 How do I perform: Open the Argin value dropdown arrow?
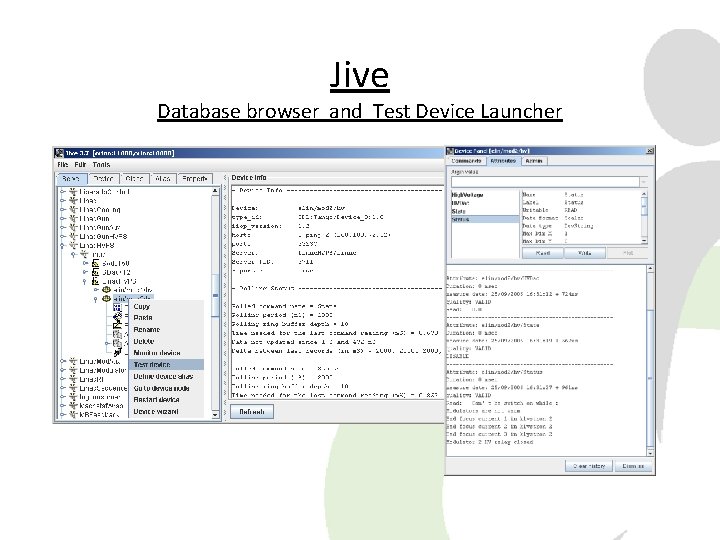[x=644, y=182]
